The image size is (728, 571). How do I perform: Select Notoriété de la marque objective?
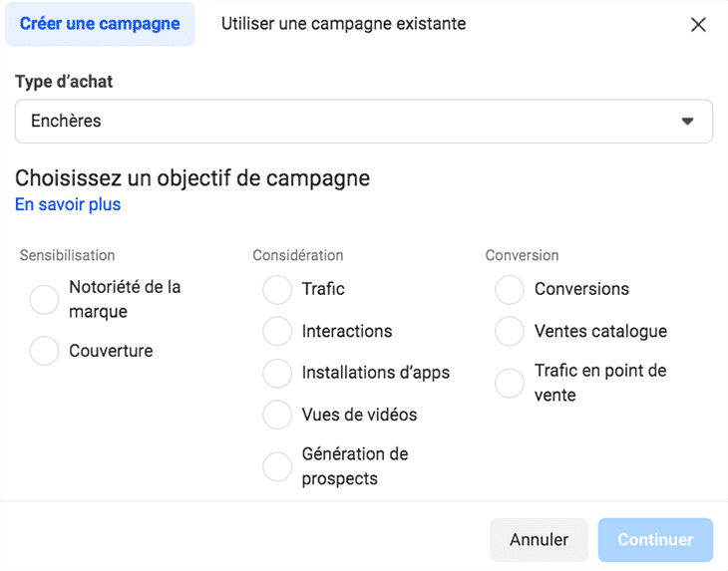45,300
